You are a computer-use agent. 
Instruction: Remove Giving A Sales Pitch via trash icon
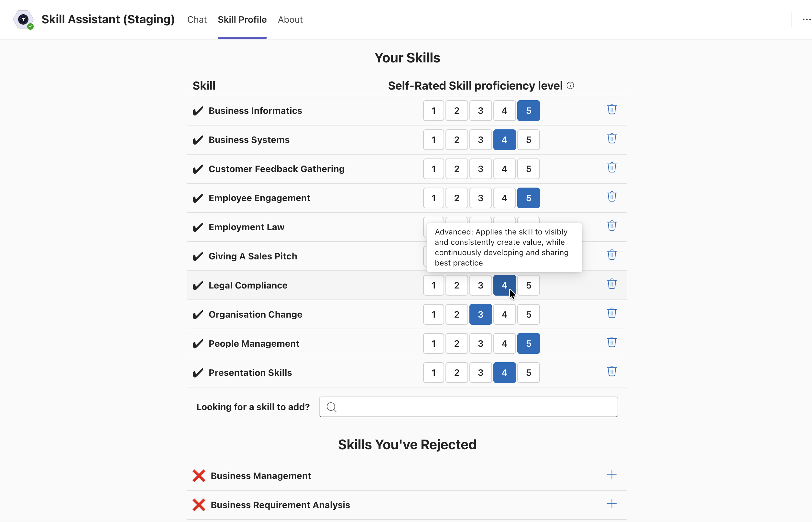(x=611, y=255)
